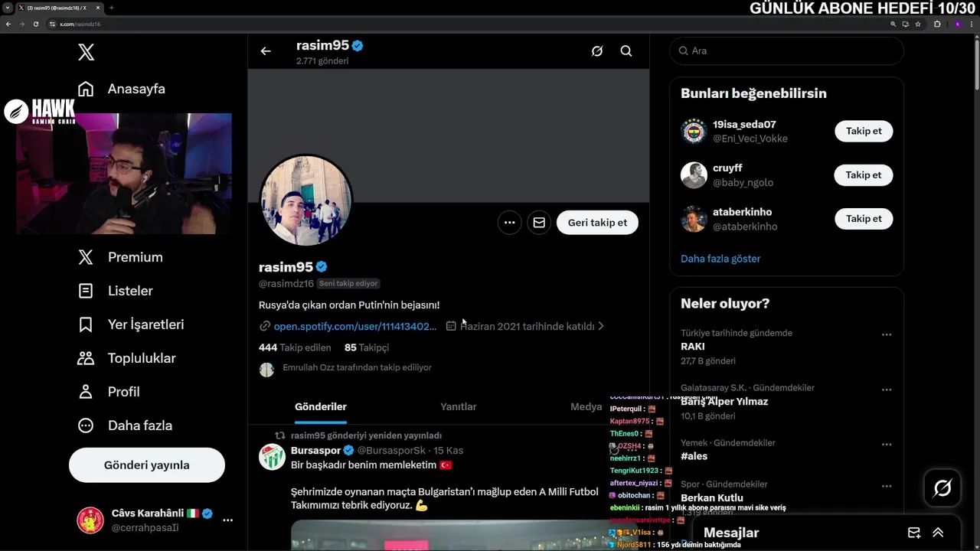Expand join date details chevron
Image resolution: width=980 pixels, height=551 pixels.
(x=601, y=326)
